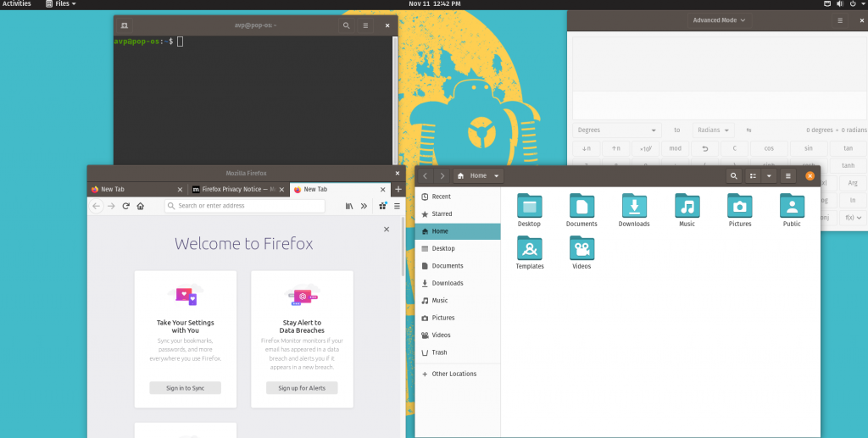The height and width of the screenshot is (438, 868).
Task: Open the Templates folder icon
Action: coord(530,247)
